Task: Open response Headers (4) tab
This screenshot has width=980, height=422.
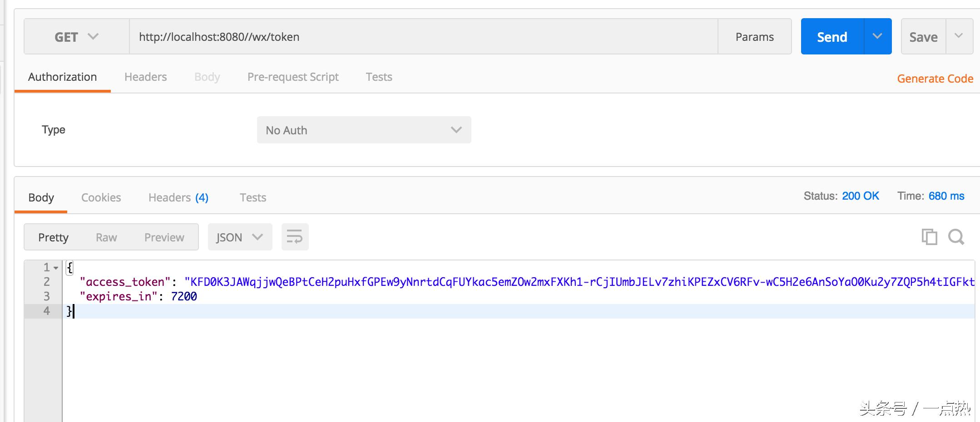Action: [178, 198]
